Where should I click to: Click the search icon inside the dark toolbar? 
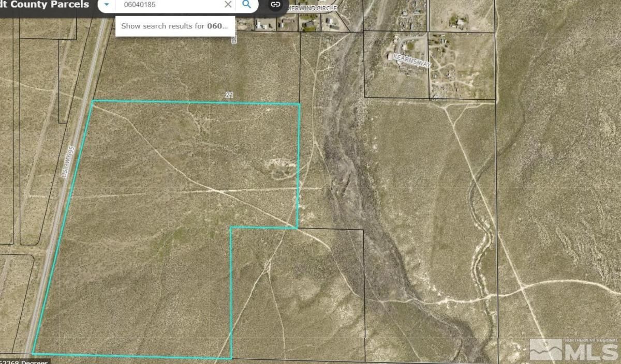pyautogui.click(x=247, y=4)
